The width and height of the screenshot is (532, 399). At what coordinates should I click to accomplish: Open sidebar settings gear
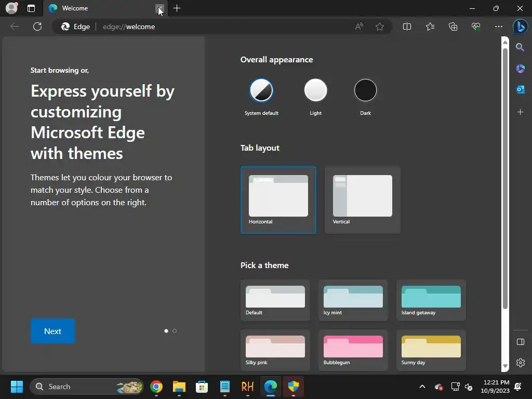520,363
